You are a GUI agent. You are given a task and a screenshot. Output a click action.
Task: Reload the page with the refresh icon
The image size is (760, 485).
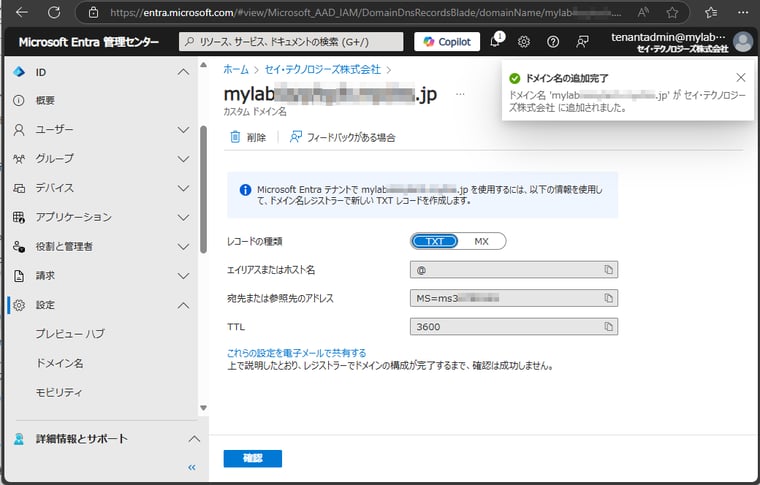point(54,12)
